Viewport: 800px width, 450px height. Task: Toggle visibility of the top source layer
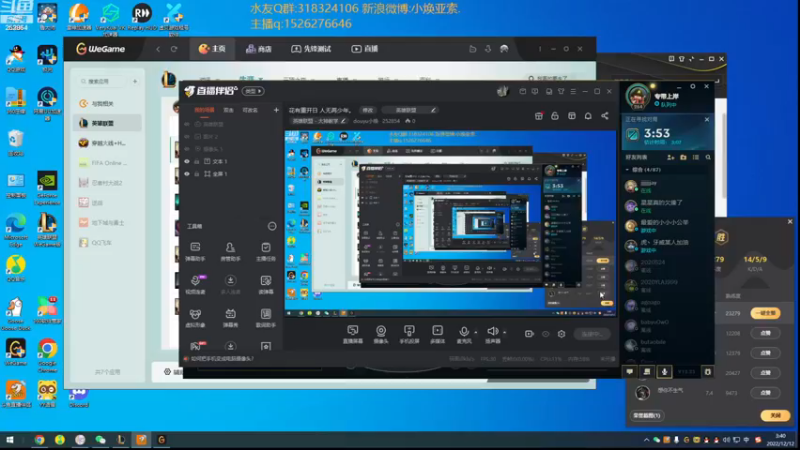pos(187,124)
